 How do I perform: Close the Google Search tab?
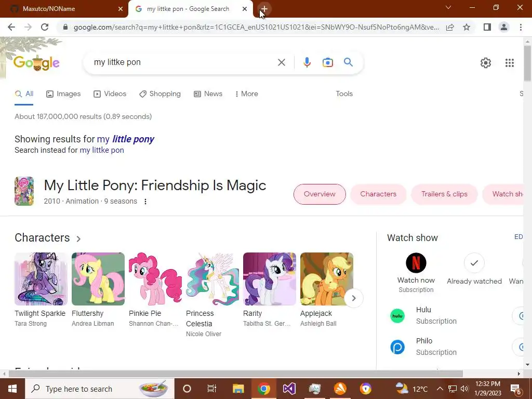[245, 9]
